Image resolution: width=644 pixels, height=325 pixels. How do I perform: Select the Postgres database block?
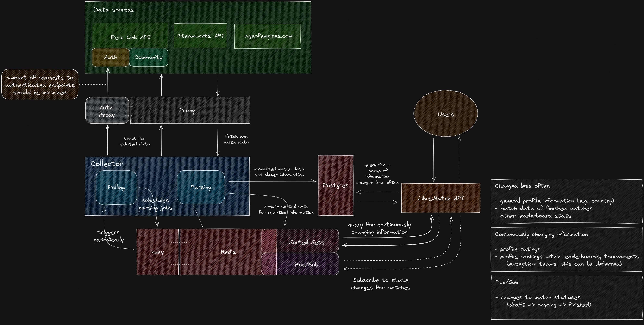[336, 185]
